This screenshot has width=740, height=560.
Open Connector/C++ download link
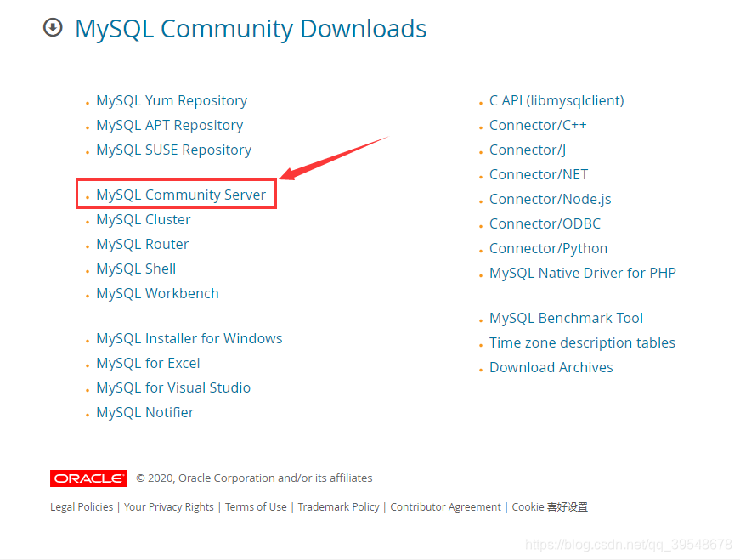tap(538, 125)
